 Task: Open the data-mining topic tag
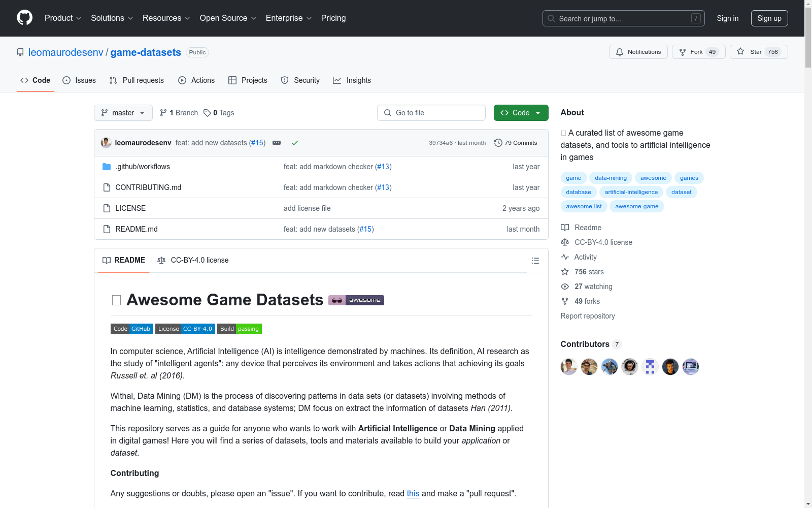pyautogui.click(x=611, y=178)
